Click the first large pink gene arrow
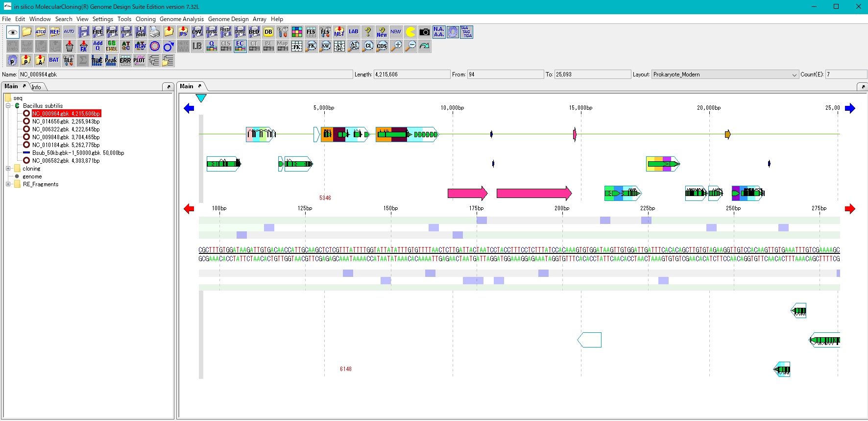This screenshot has height=421, width=868. point(468,193)
